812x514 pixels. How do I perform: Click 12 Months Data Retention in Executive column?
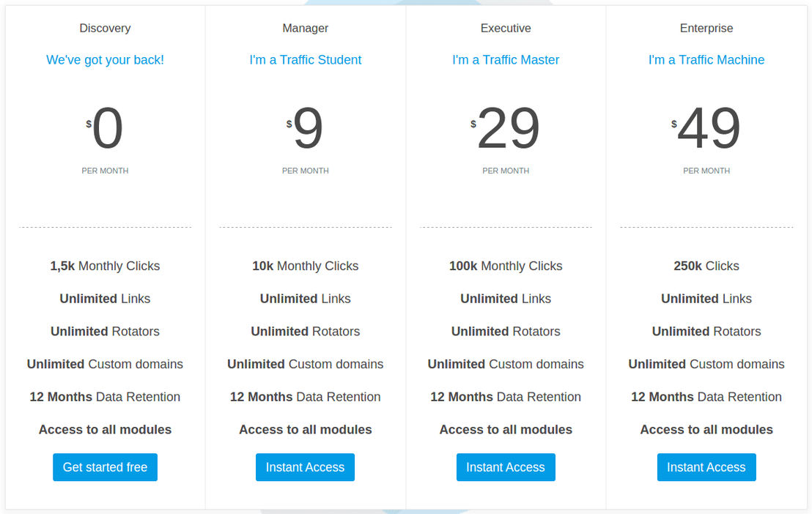click(x=506, y=397)
